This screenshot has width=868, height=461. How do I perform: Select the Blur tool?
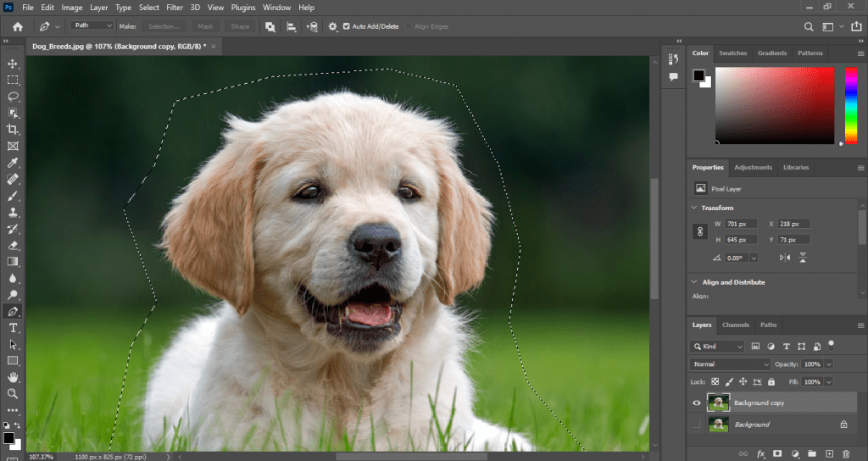tap(13, 278)
